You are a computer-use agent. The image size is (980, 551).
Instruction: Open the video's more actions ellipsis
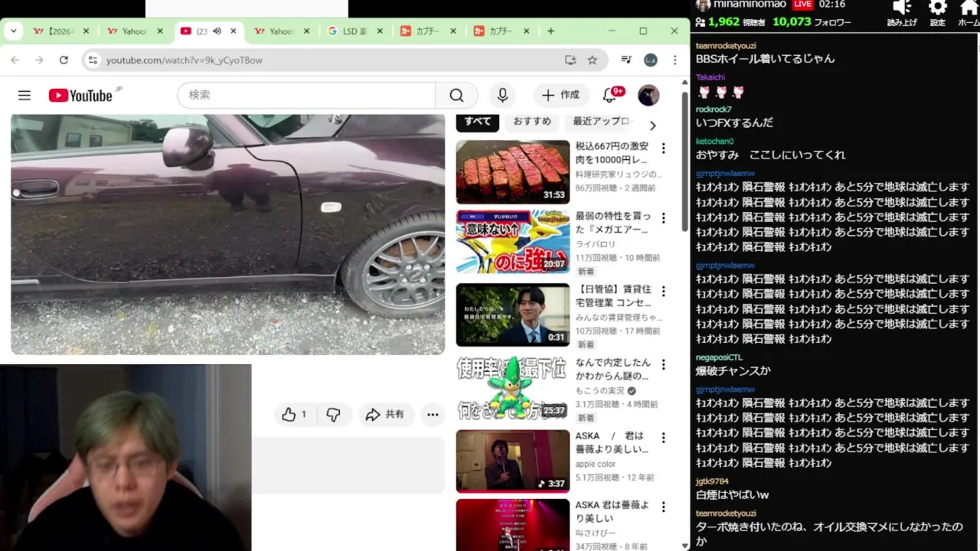point(433,414)
